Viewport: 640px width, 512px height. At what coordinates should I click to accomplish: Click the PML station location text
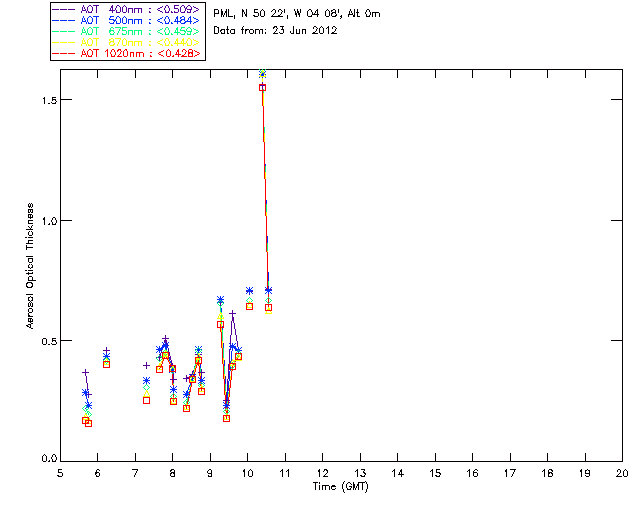tap(297, 14)
